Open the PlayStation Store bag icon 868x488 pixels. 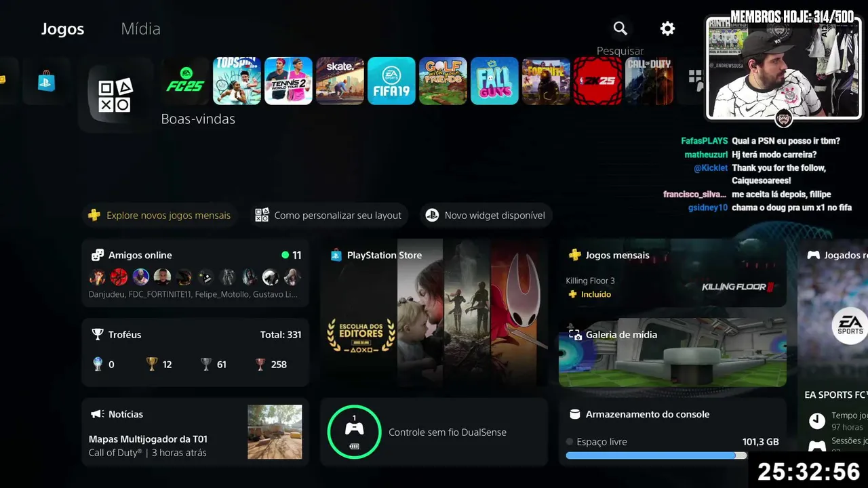[x=46, y=81]
